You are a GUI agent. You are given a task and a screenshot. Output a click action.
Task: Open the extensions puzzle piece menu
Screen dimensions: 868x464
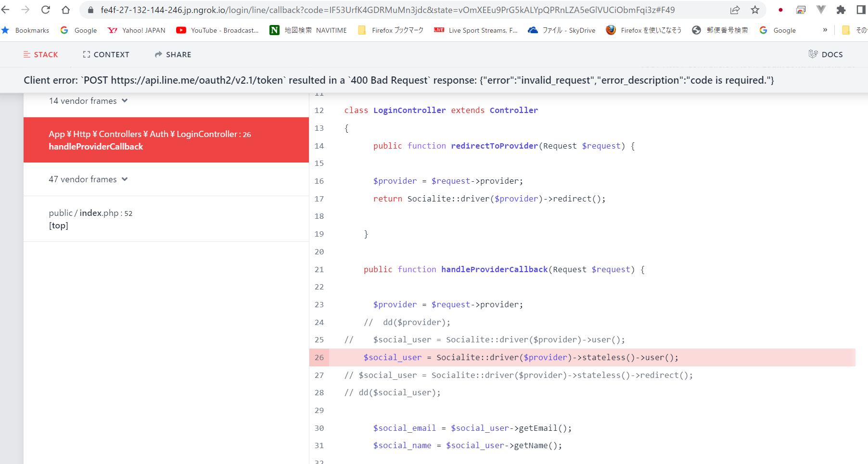tap(841, 10)
